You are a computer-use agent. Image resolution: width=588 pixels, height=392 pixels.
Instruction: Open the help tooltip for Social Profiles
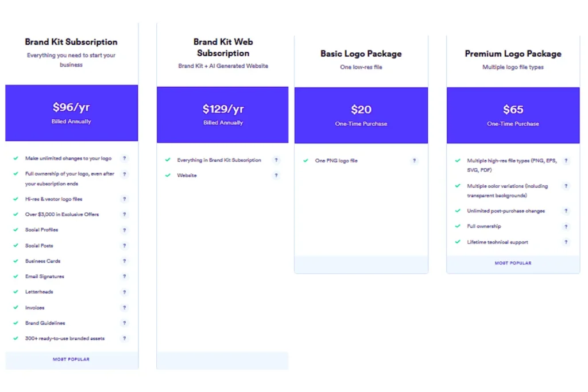[x=124, y=230]
